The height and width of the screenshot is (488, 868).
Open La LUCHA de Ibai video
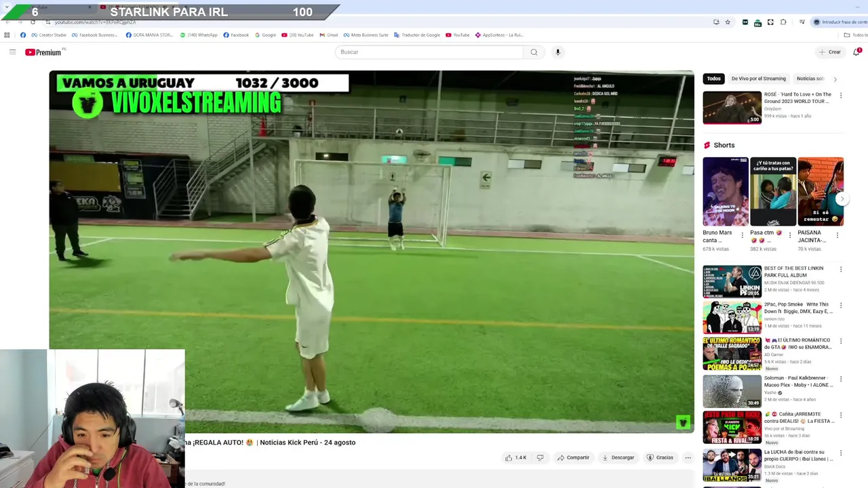pos(732,465)
